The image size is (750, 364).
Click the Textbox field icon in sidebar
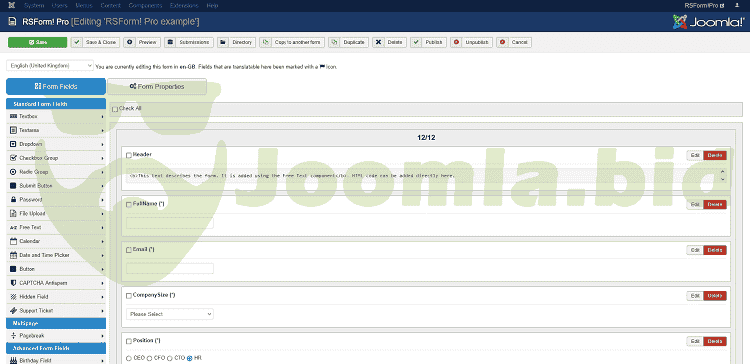point(13,116)
